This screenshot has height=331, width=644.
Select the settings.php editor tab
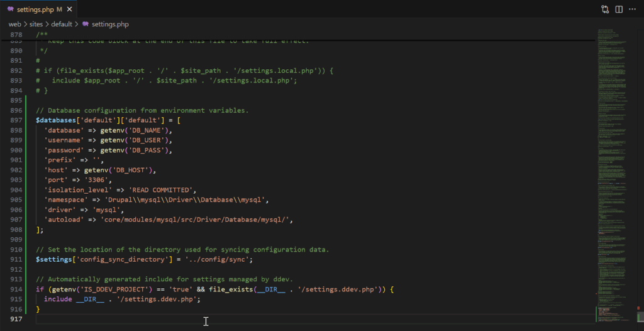pyautogui.click(x=35, y=10)
